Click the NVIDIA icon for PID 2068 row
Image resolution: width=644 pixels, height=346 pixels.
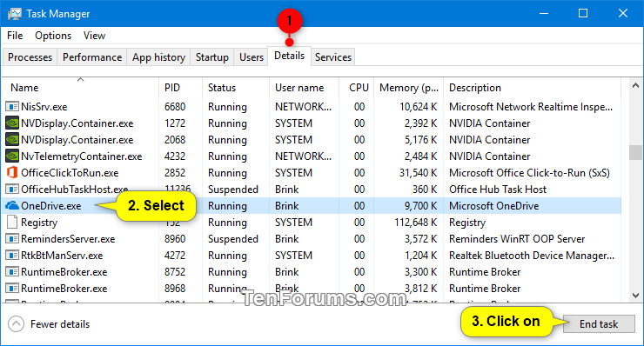pyautogui.click(x=12, y=140)
